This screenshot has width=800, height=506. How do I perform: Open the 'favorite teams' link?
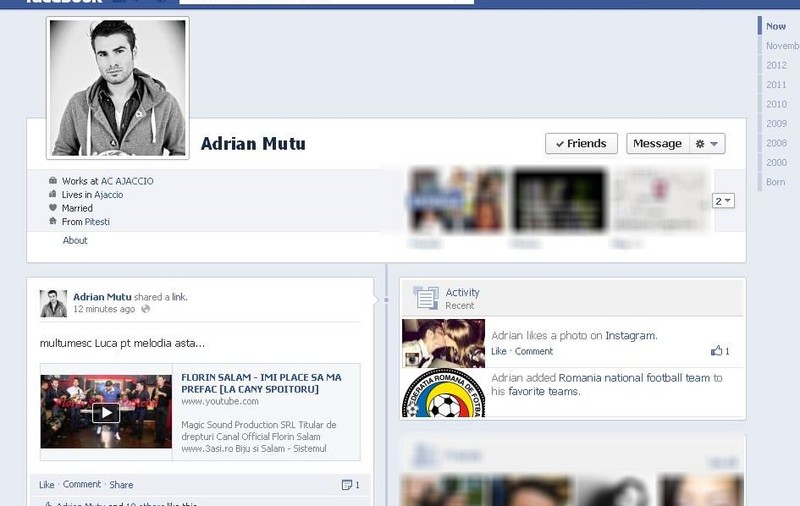pyautogui.click(x=543, y=392)
